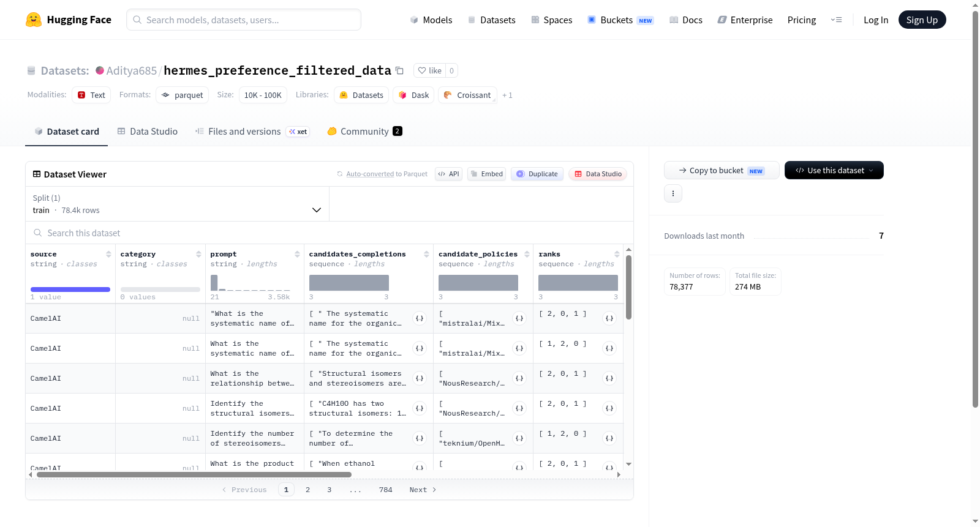980x527 pixels.
Task: Focus the main search models field
Action: point(244,20)
